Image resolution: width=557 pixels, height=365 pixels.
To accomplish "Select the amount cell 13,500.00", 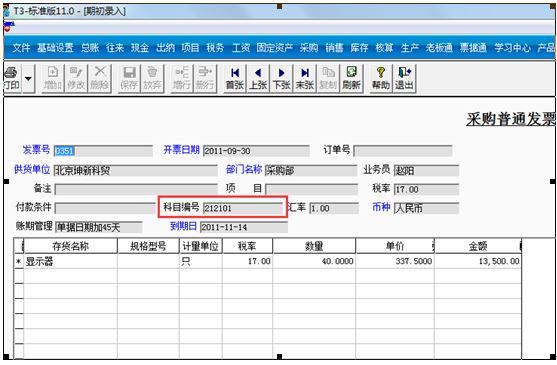I will click(477, 262).
